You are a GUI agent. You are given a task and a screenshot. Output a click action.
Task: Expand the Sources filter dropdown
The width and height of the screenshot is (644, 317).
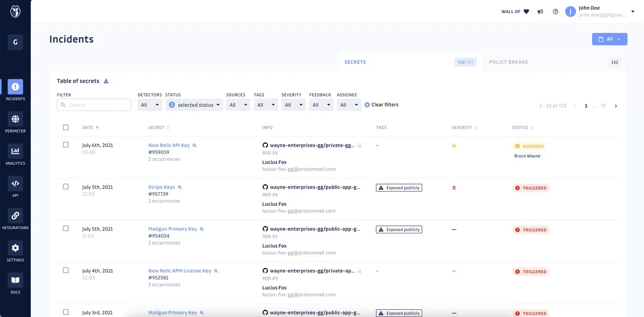(x=238, y=105)
